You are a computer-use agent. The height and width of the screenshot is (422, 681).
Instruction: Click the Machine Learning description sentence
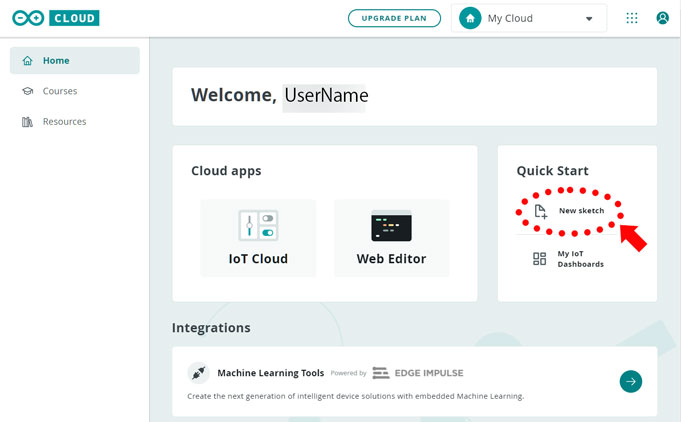[356, 396]
